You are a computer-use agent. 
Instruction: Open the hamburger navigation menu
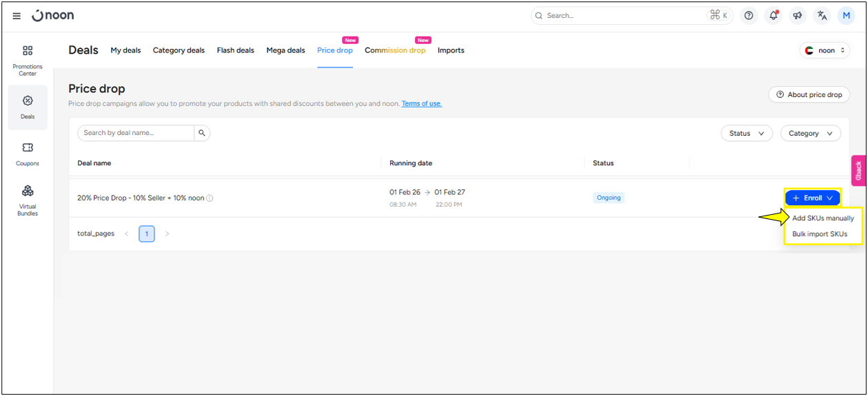click(17, 16)
